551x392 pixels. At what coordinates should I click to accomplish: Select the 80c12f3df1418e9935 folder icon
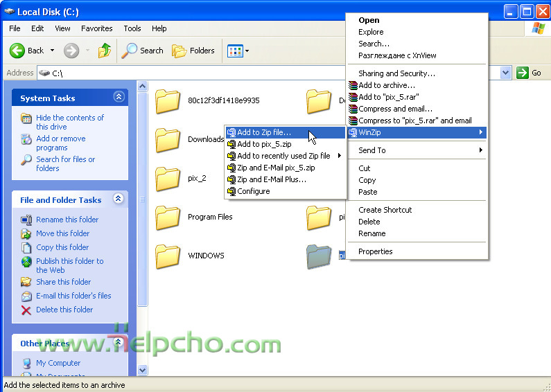[x=168, y=101]
